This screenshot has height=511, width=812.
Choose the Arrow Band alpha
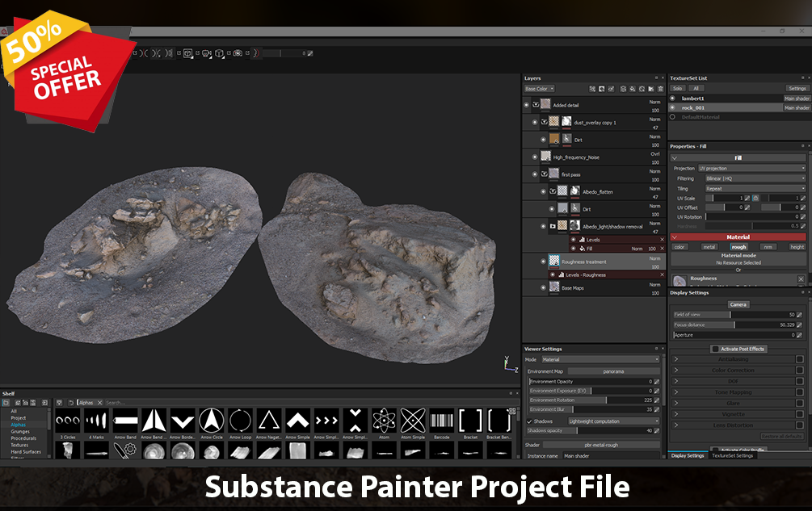point(125,421)
